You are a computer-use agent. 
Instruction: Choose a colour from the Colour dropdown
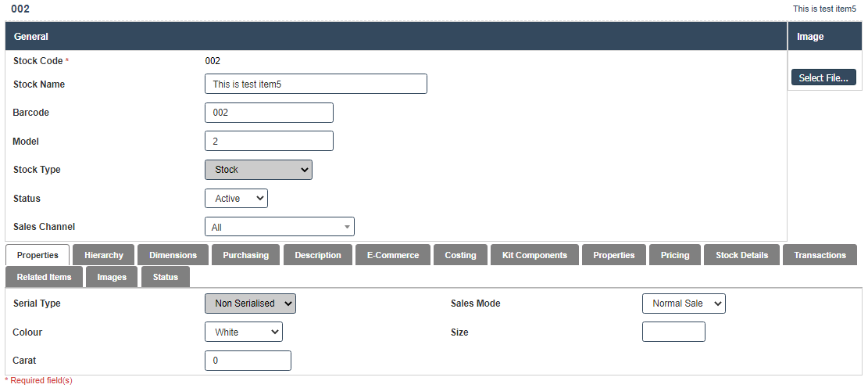point(243,332)
